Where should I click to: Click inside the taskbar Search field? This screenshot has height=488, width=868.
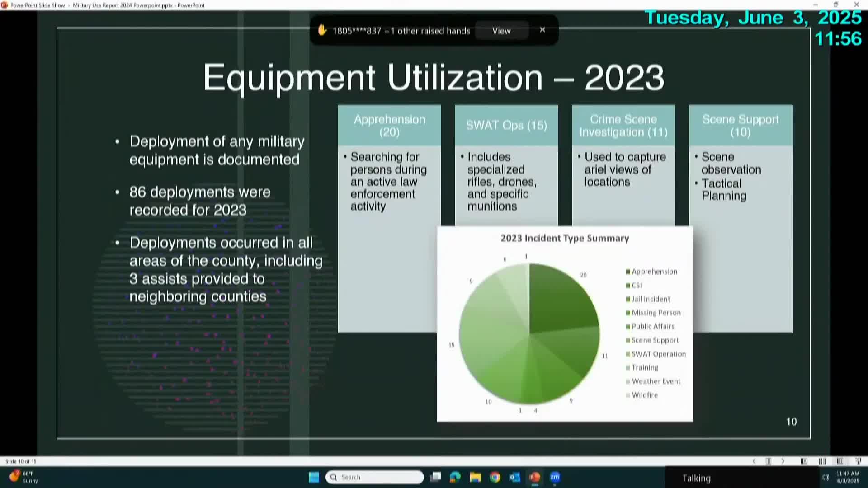pyautogui.click(x=374, y=477)
